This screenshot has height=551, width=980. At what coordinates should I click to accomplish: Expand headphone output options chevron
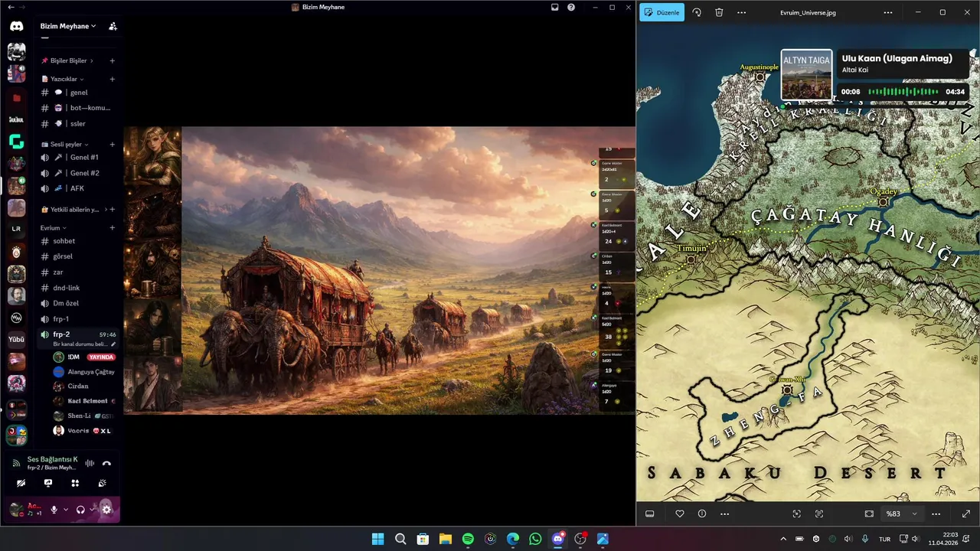93,510
